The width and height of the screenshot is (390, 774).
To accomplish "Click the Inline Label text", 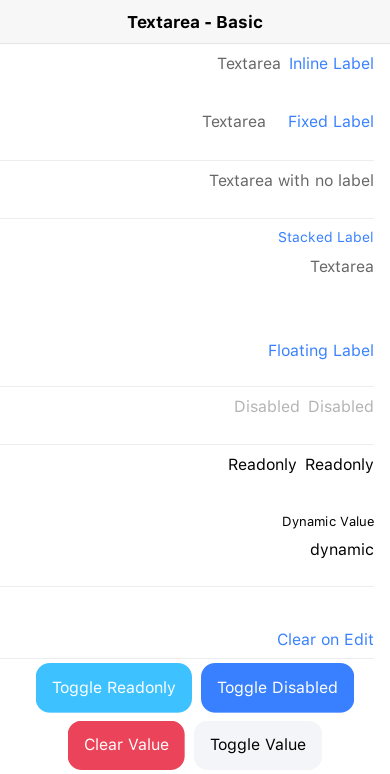I will click(331, 64).
